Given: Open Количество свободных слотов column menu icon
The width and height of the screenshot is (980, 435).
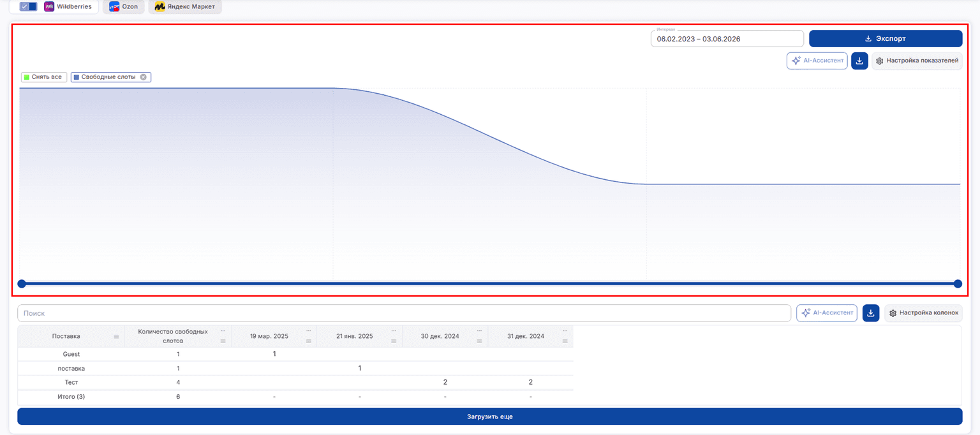Looking at the screenshot, I should [x=223, y=341].
